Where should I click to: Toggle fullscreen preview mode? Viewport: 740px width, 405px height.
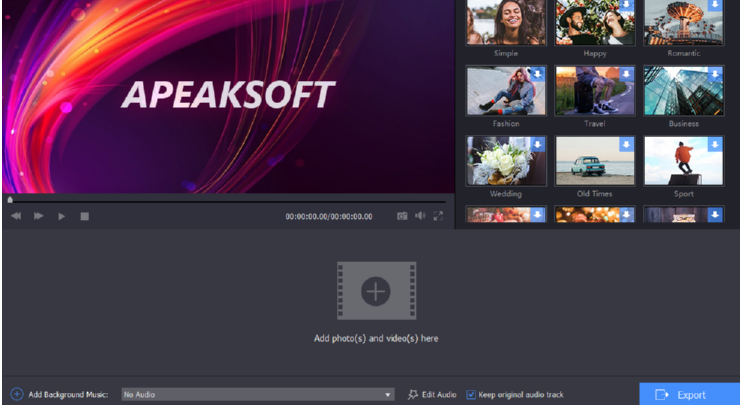[438, 216]
